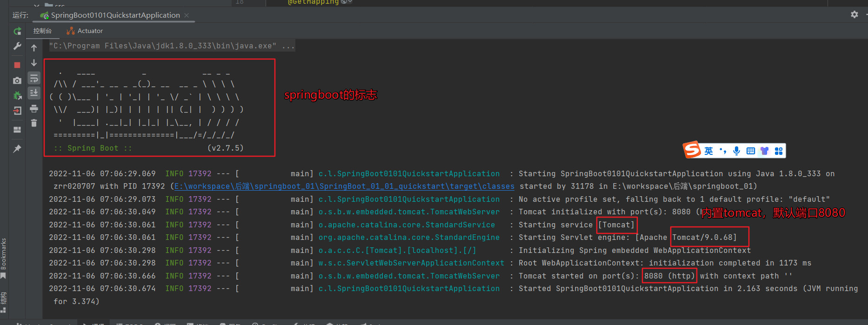Close the SpringBoot0101QuickstartApplication run tab
The width and height of the screenshot is (868, 325).
tap(187, 15)
